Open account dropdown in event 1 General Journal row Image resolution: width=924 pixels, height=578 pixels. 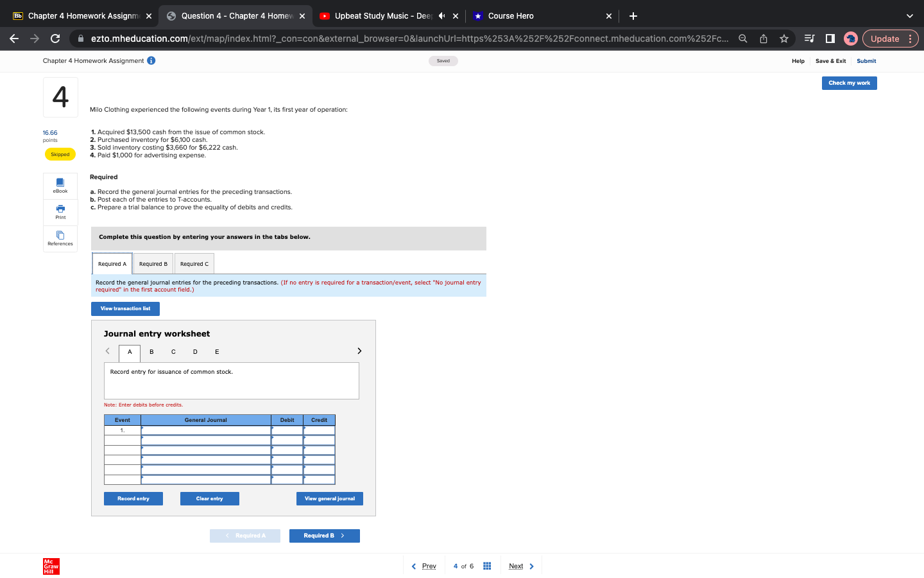[206, 430]
